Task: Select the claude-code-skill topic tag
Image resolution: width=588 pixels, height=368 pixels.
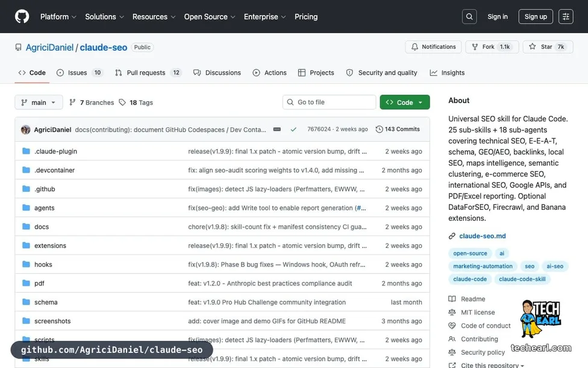Action: [522, 279]
